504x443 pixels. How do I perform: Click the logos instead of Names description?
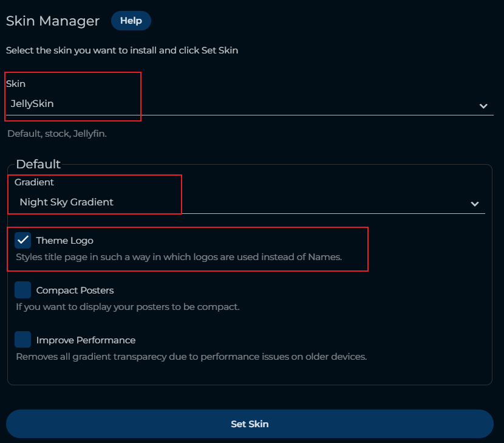[179, 257]
